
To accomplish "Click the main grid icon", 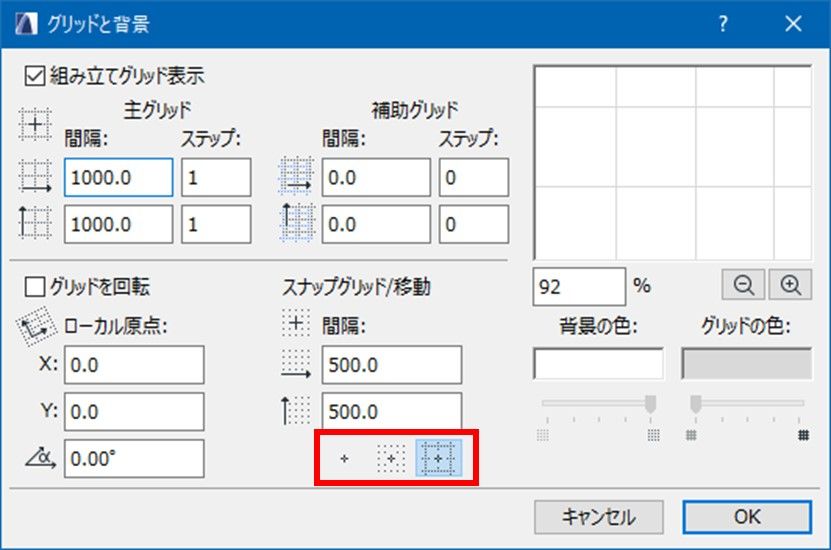I will tap(35, 125).
